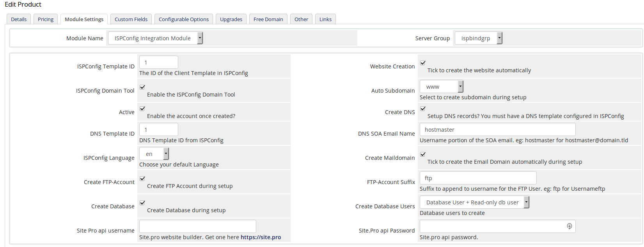The height and width of the screenshot is (247, 644).
Task: Select the Module Settings tab
Action: [84, 19]
